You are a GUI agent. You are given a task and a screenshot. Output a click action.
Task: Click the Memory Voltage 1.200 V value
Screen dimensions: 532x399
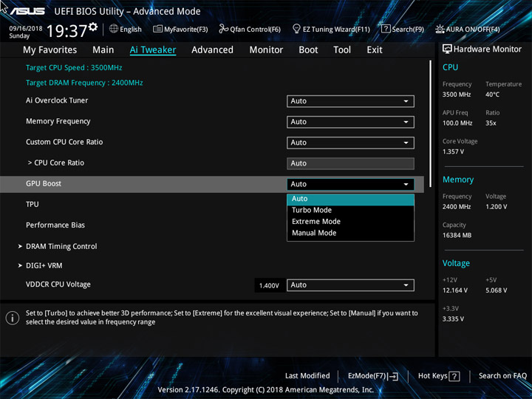[x=497, y=207]
